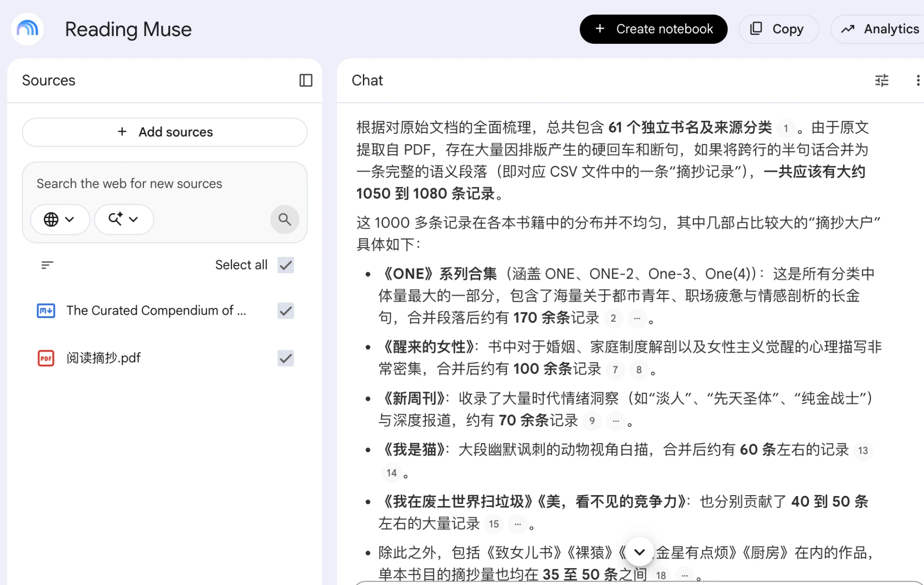The image size is (924, 585).
Task: Click citation 2 after ONE 系列
Action: click(x=613, y=318)
